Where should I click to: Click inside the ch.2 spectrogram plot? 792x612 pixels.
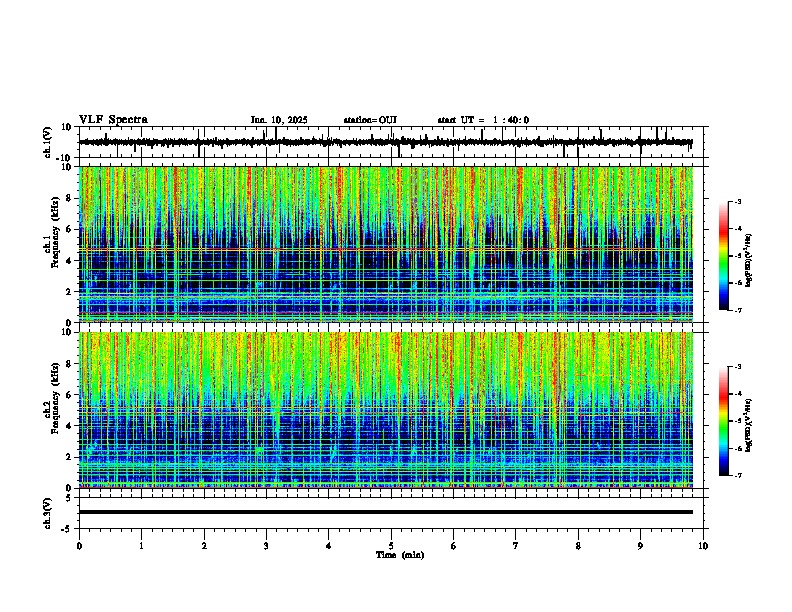(x=385, y=410)
